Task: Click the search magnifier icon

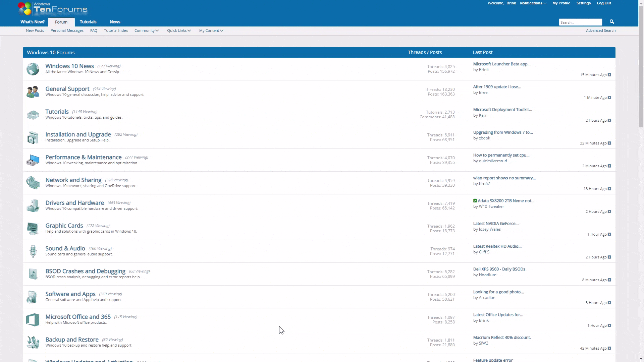Action: point(612,22)
